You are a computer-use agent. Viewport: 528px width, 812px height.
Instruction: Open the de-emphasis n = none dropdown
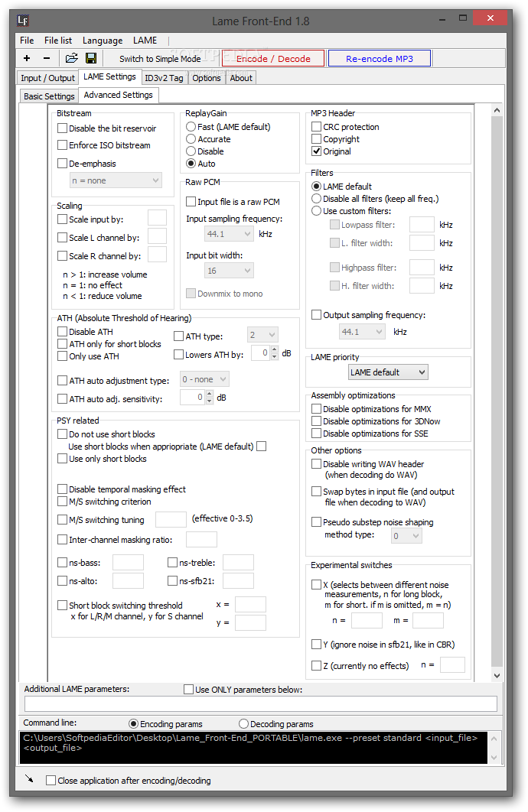pos(116,180)
